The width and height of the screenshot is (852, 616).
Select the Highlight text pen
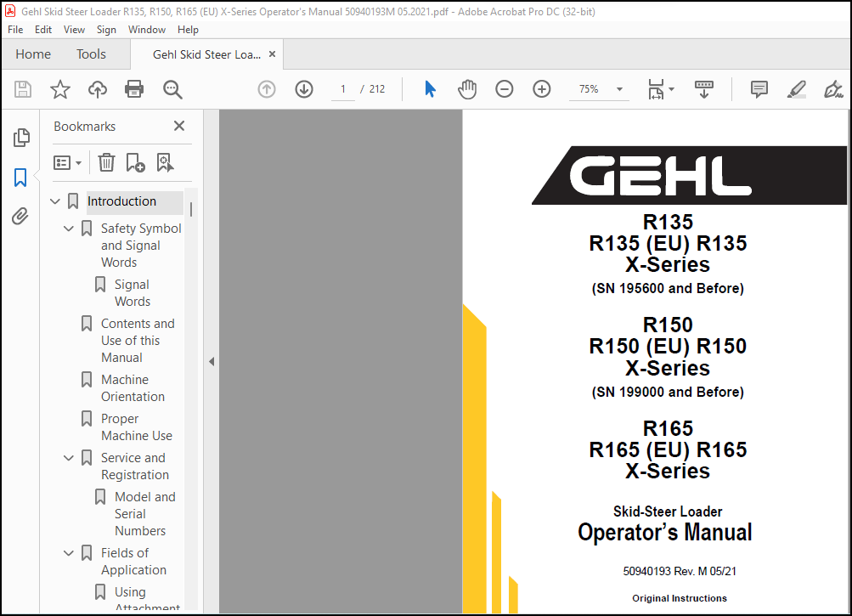(x=797, y=89)
